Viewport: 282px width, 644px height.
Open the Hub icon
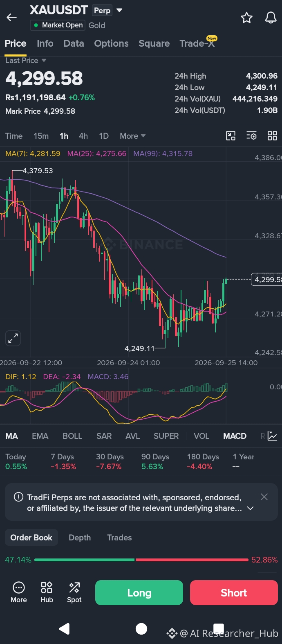tap(47, 592)
